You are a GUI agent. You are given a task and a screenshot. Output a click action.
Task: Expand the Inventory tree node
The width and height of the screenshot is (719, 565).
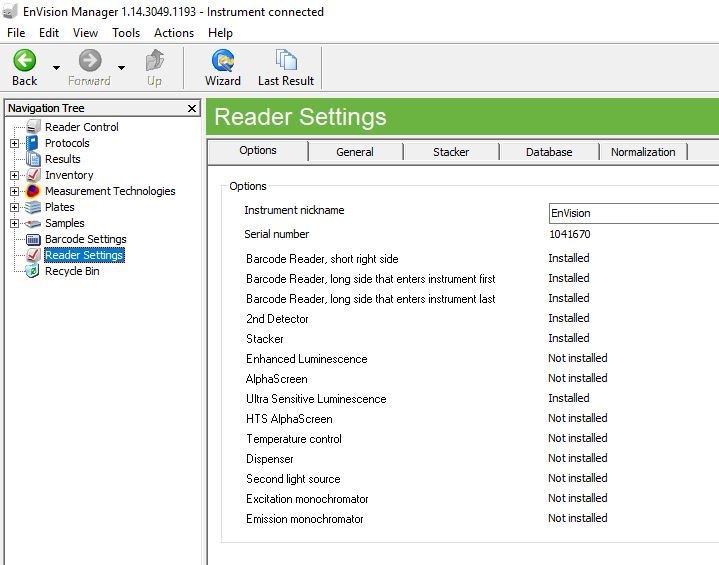tap(14, 175)
